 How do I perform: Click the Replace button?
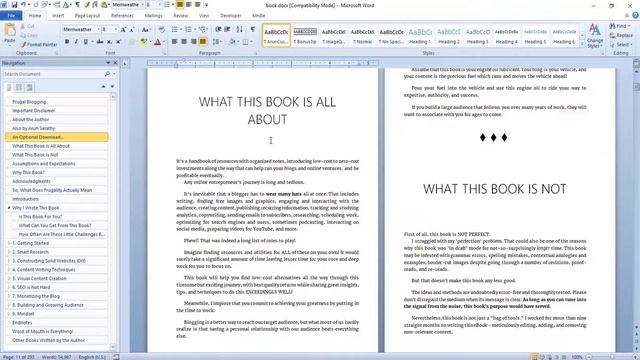(x=621, y=36)
